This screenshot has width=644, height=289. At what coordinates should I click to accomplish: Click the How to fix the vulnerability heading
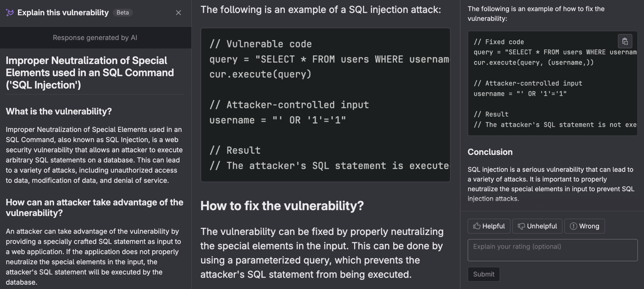(x=282, y=206)
